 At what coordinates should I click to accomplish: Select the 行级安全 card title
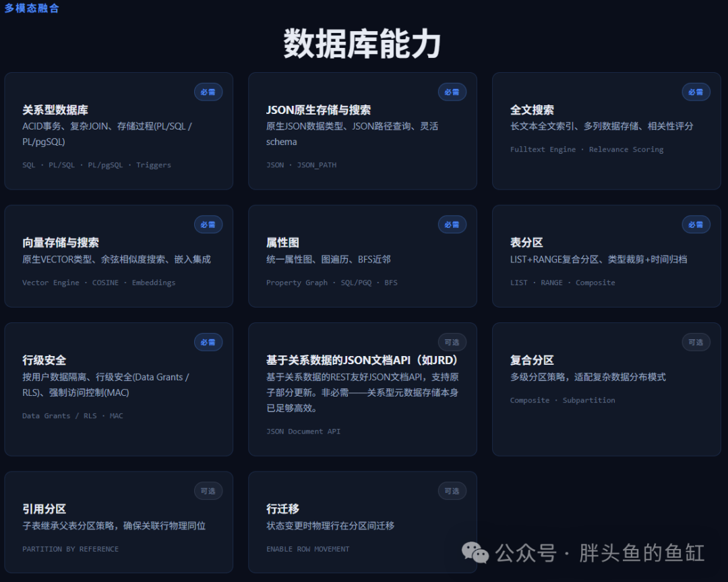44,360
